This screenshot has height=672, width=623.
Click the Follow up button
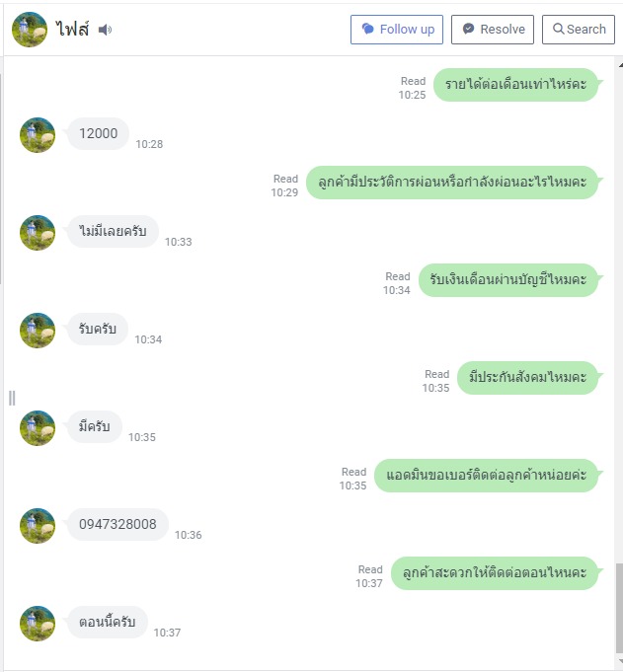397,30
